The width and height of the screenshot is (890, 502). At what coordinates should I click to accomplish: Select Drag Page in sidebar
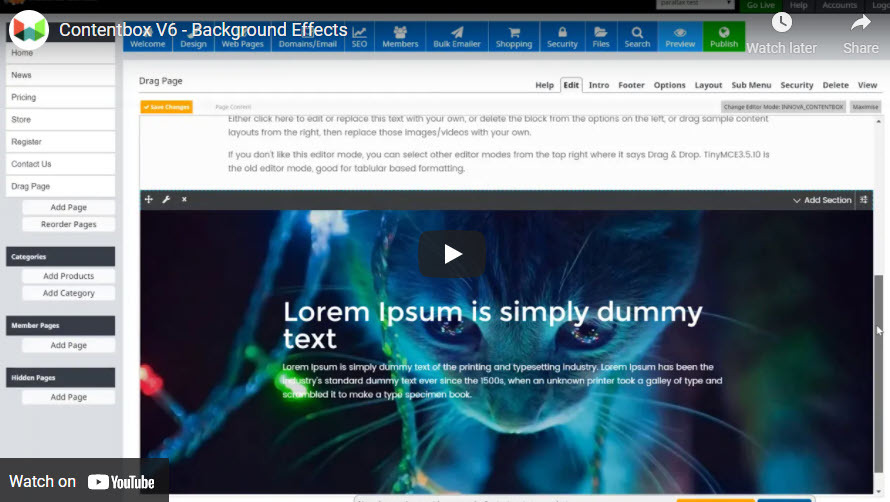[x=60, y=186]
